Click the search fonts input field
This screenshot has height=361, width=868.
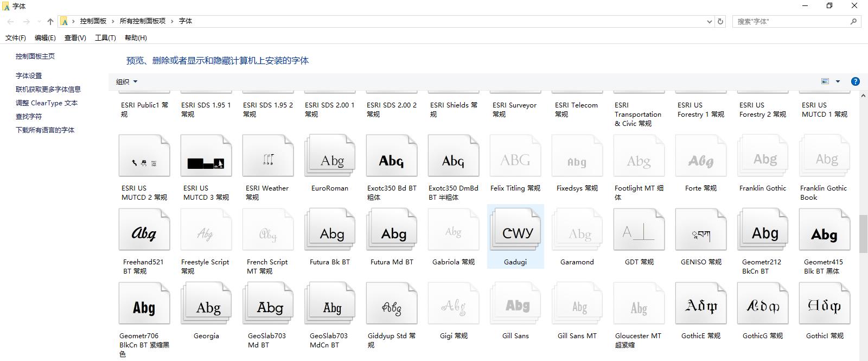(797, 21)
